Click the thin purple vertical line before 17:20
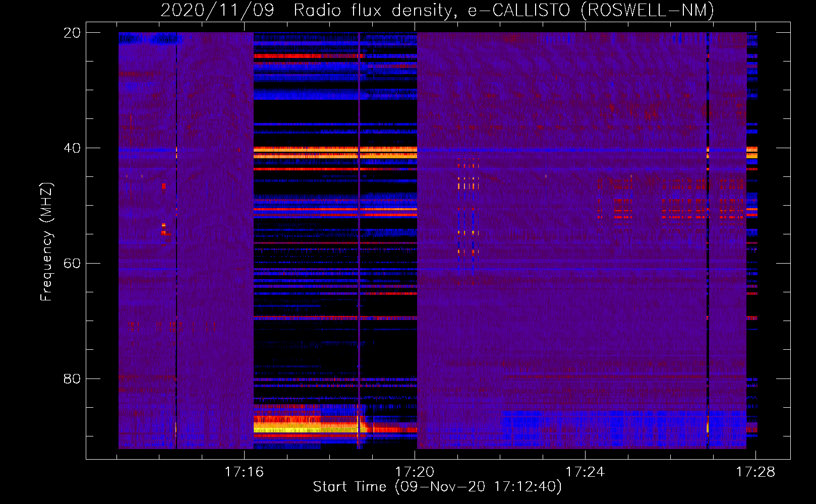The image size is (816, 504). click(x=359, y=252)
